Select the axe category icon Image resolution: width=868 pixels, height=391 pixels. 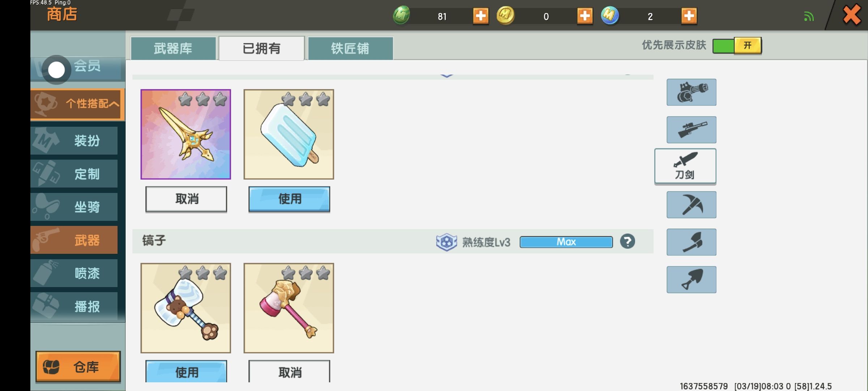point(691,242)
